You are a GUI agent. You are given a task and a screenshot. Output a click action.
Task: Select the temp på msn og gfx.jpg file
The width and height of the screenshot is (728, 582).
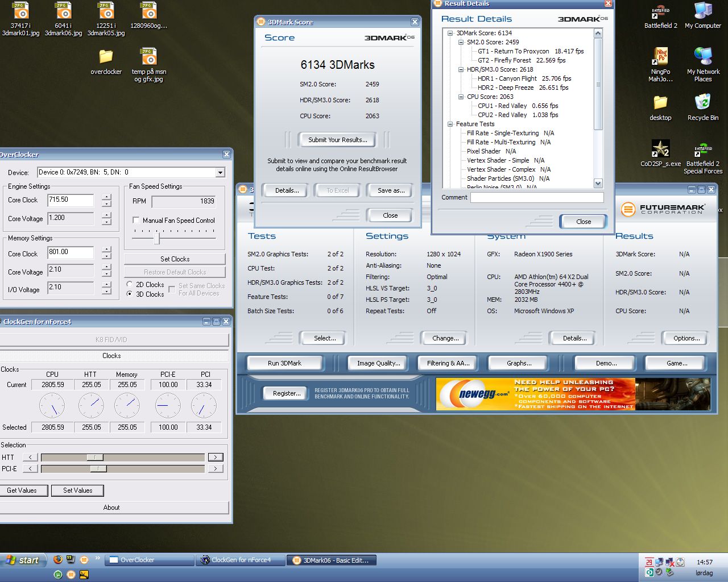coord(148,65)
